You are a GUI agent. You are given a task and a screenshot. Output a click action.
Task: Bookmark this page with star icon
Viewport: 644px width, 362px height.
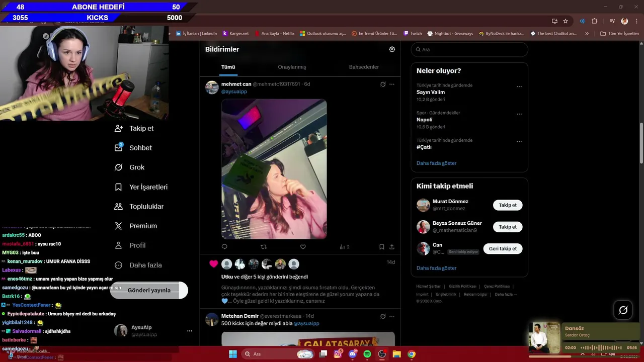pos(566,21)
